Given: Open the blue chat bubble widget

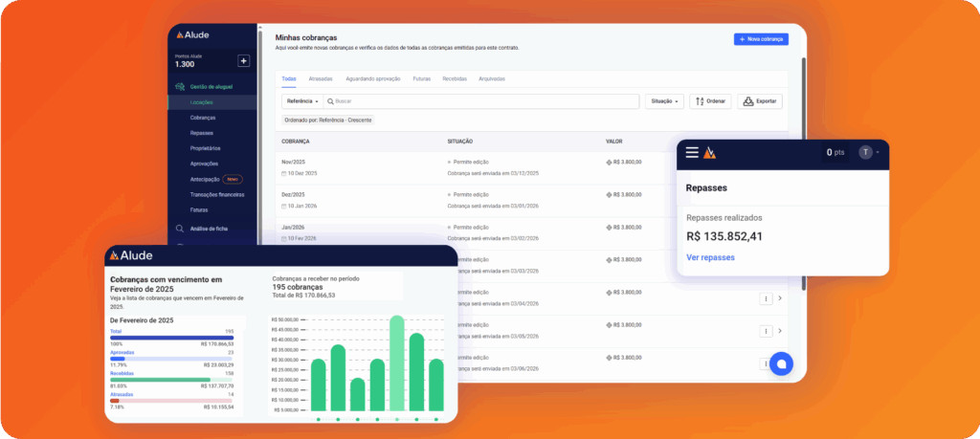Looking at the screenshot, I should click(x=781, y=364).
